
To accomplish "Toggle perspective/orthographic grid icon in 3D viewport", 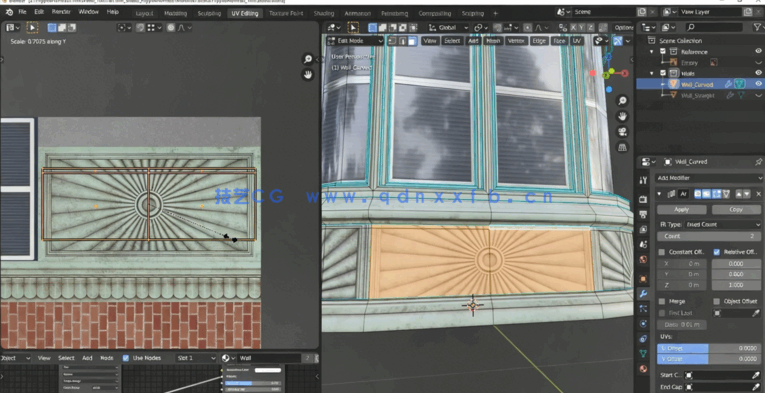I will (x=622, y=147).
